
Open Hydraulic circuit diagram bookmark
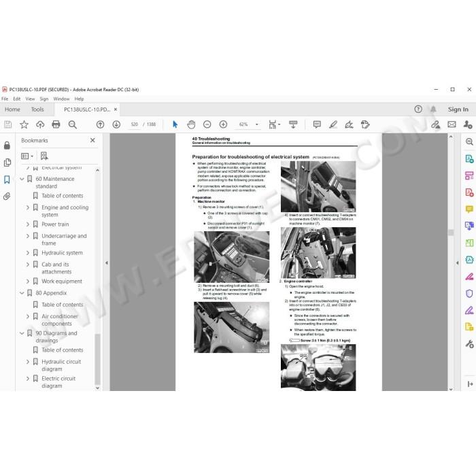(61, 366)
